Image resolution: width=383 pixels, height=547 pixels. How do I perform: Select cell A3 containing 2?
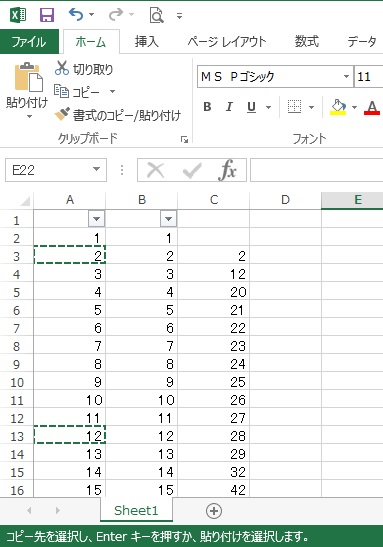pyautogui.click(x=70, y=255)
